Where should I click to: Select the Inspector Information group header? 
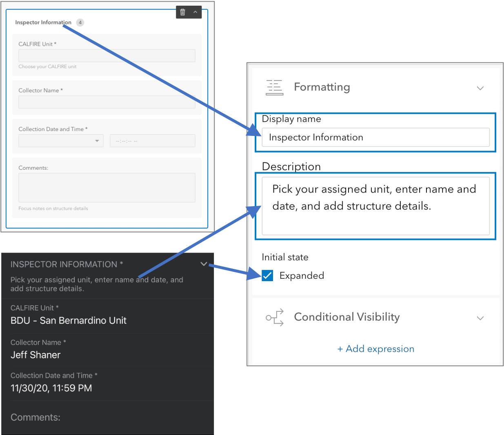(x=43, y=22)
